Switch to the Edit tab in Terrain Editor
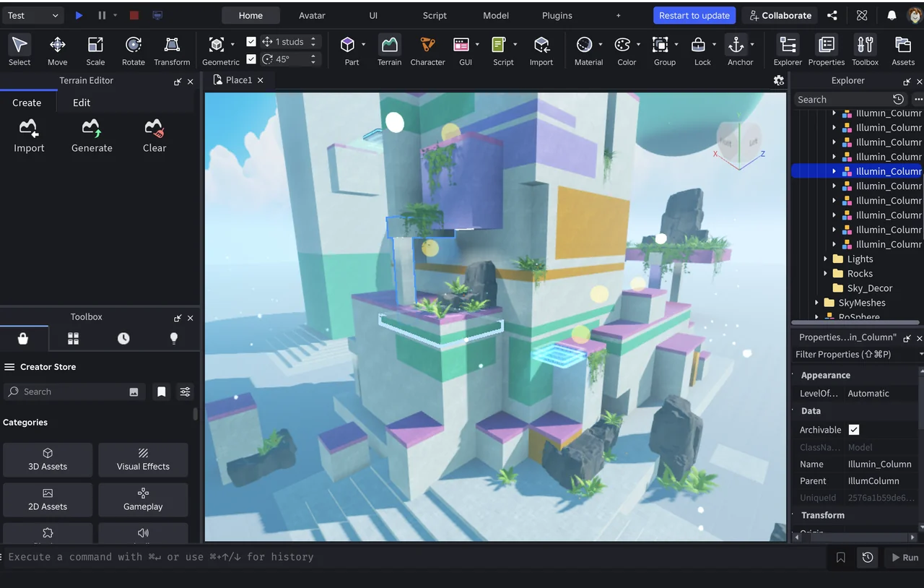The width and height of the screenshot is (924, 588). [82, 103]
